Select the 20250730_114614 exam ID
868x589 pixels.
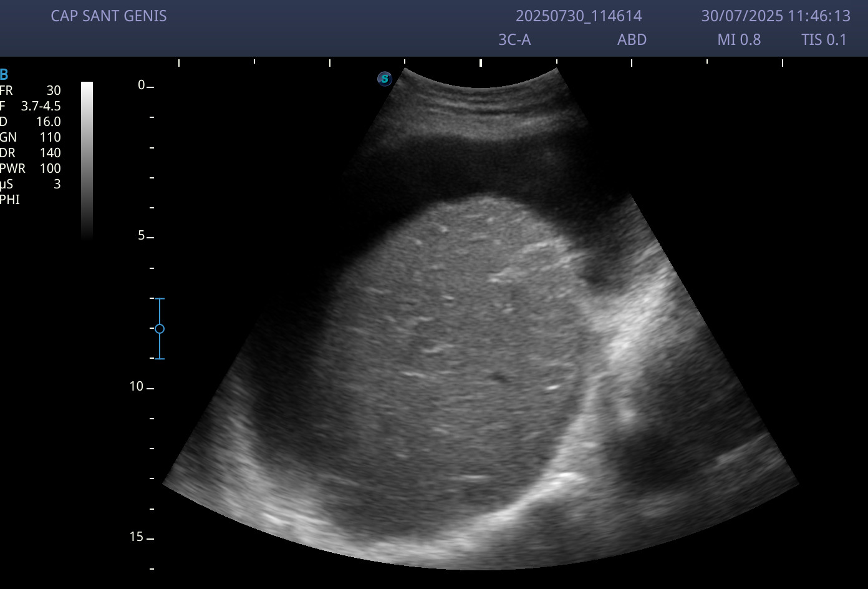579,16
